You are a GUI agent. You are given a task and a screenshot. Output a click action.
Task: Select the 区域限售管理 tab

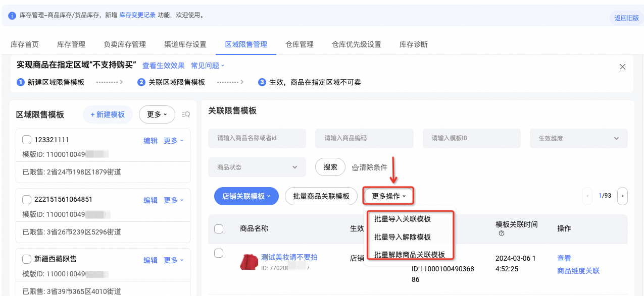(x=246, y=44)
